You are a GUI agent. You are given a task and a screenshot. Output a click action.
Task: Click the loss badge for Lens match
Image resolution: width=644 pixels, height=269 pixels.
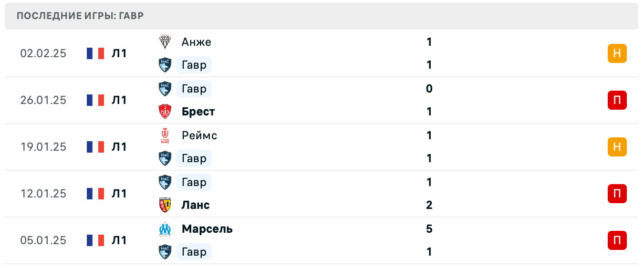(x=617, y=194)
